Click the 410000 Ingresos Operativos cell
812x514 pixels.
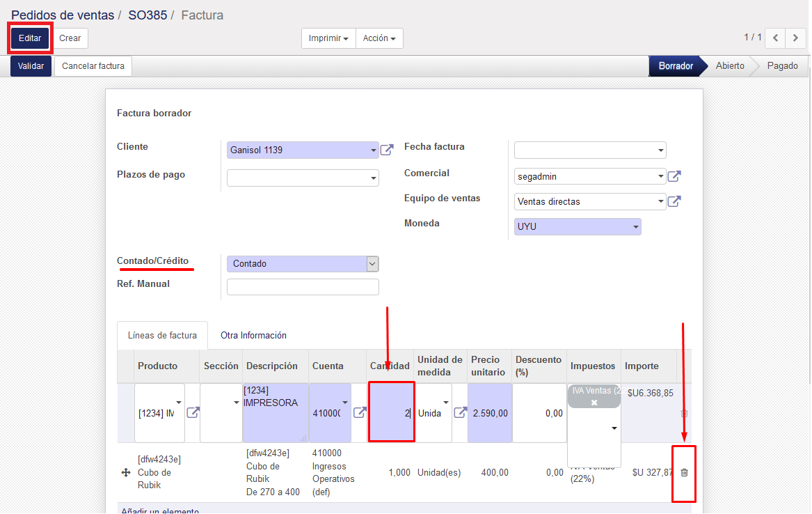pyautogui.click(x=333, y=472)
